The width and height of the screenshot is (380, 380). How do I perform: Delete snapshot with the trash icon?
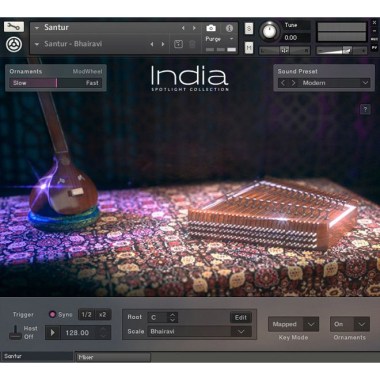point(192,44)
